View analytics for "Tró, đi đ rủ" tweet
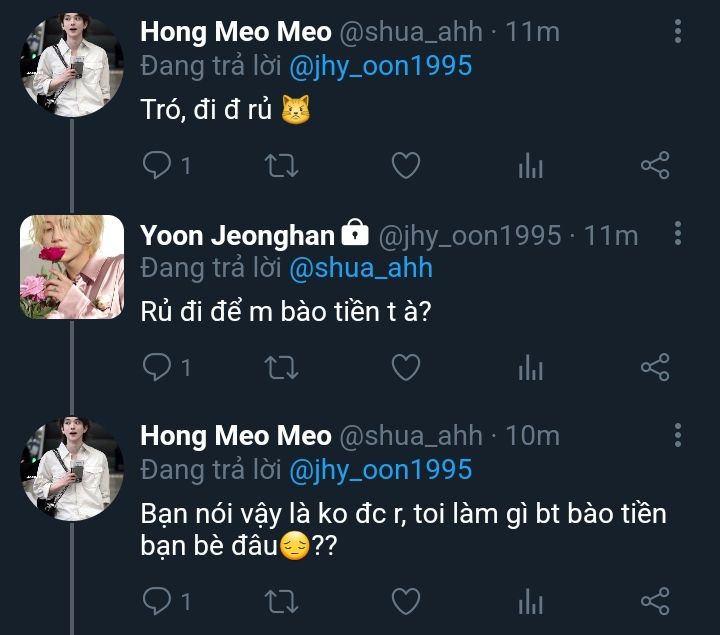This screenshot has width=720, height=635. pyautogui.click(x=530, y=166)
